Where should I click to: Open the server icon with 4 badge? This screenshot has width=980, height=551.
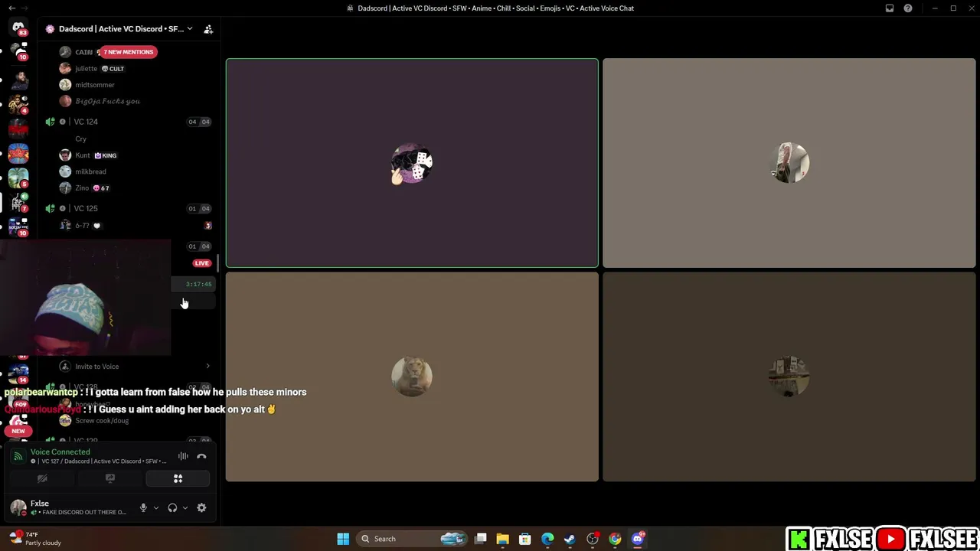(x=18, y=103)
